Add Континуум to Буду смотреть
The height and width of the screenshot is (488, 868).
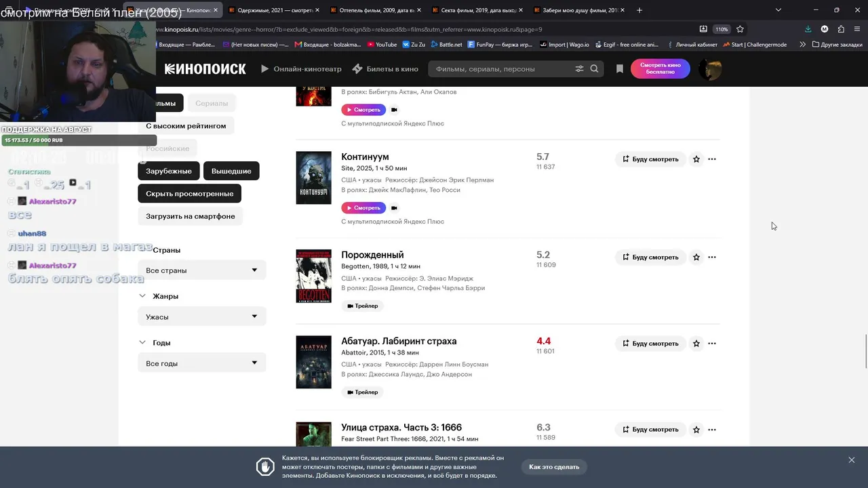[650, 159]
